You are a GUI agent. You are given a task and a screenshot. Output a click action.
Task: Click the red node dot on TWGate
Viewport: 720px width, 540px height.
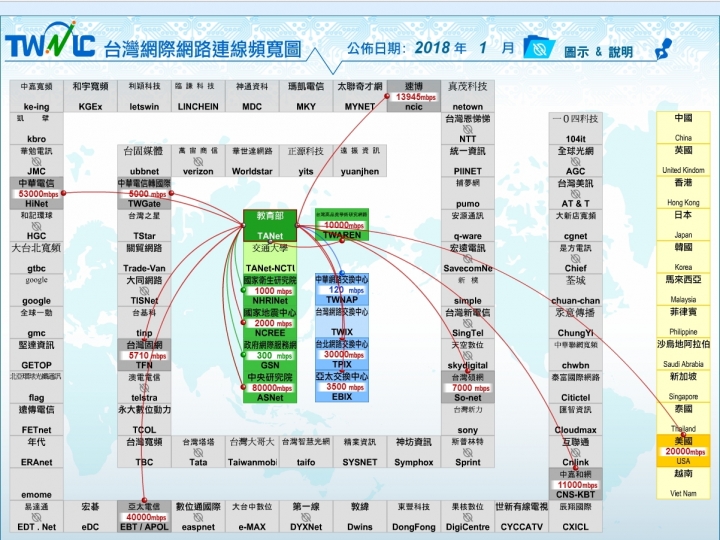click(171, 193)
